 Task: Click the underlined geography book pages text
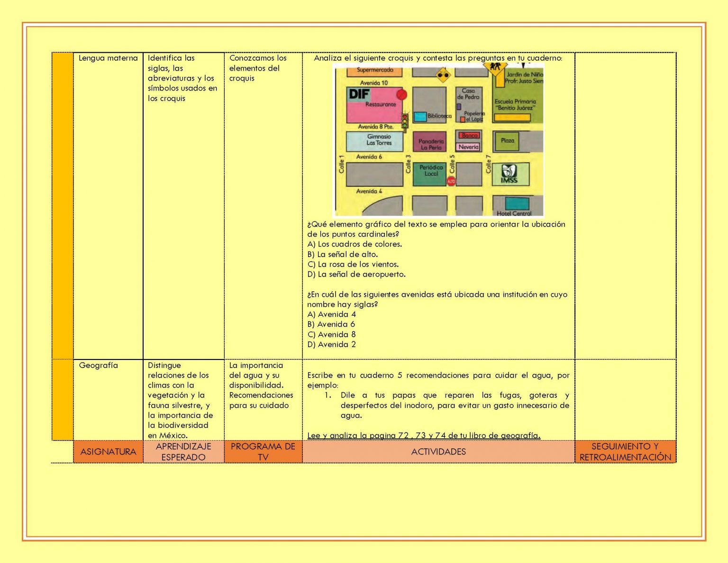(x=423, y=435)
